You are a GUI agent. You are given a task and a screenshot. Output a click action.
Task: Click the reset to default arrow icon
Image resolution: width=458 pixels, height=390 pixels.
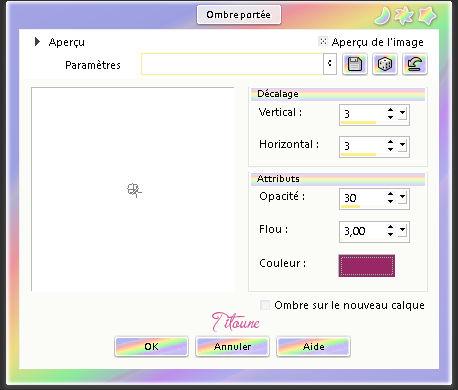click(415, 64)
